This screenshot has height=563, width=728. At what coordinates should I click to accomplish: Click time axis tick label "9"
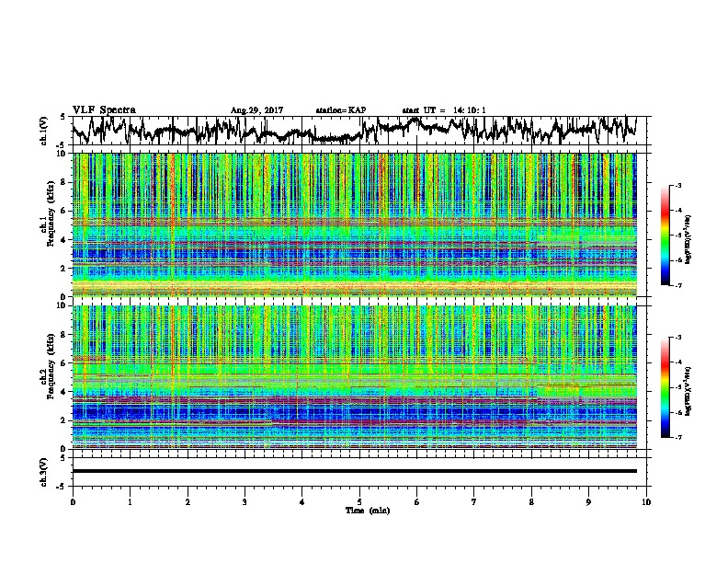[x=588, y=502]
